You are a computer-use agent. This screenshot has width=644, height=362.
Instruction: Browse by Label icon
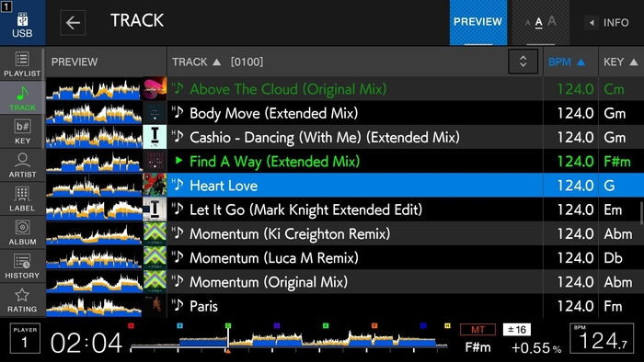22,199
